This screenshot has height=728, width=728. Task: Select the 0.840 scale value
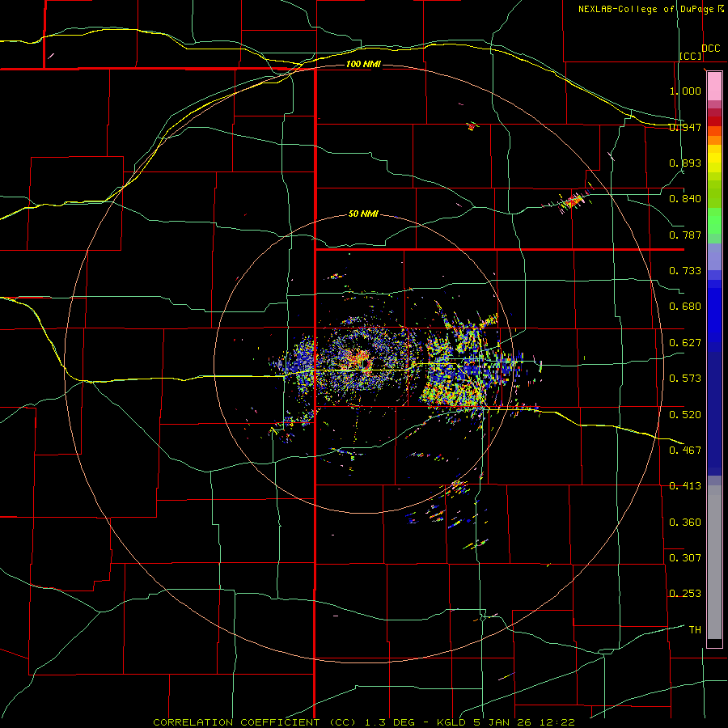[685, 199]
